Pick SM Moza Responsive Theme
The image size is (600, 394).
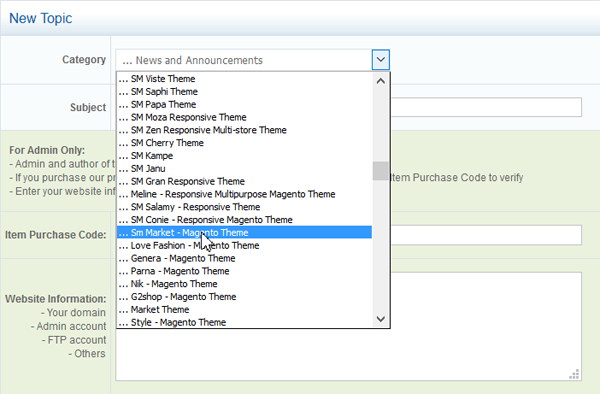pyautogui.click(x=244, y=117)
